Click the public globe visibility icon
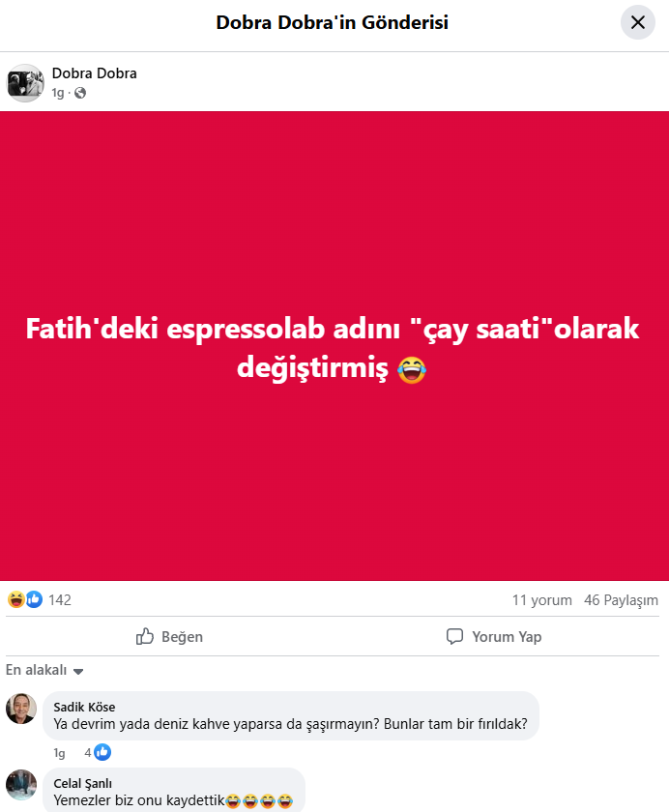The image size is (669, 812). tap(80, 93)
